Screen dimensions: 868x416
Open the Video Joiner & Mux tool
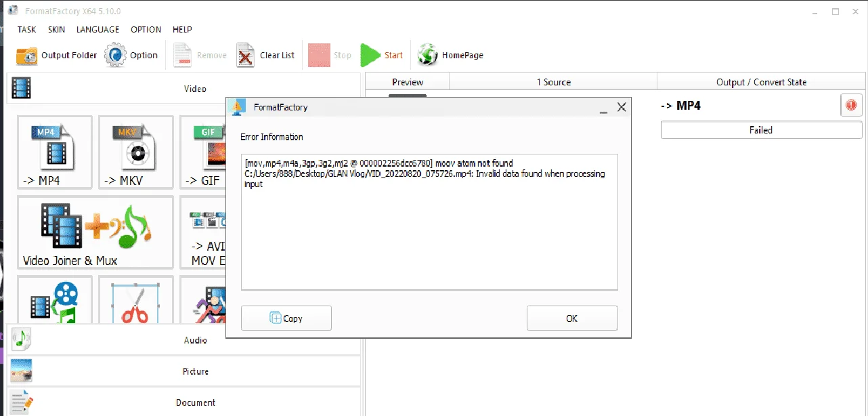pos(95,232)
